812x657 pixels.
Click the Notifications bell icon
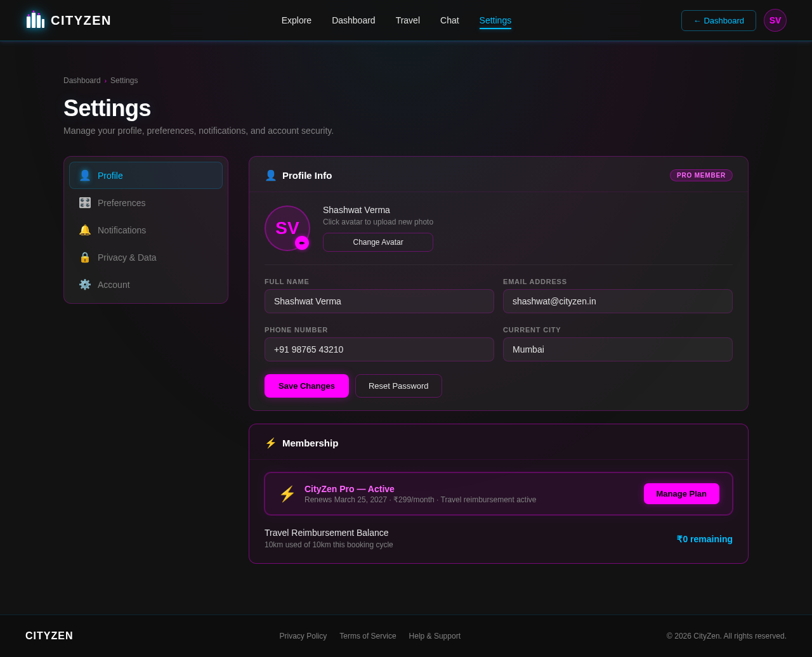[84, 230]
